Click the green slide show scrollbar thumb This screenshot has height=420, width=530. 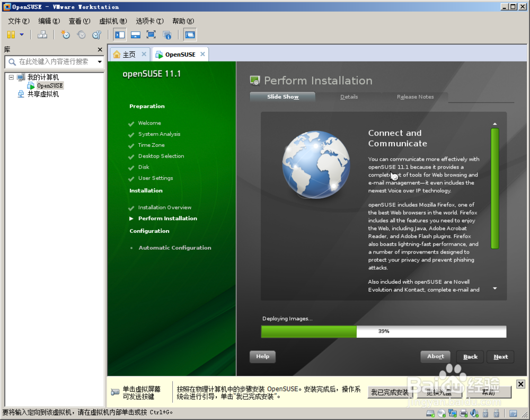pos(495,189)
